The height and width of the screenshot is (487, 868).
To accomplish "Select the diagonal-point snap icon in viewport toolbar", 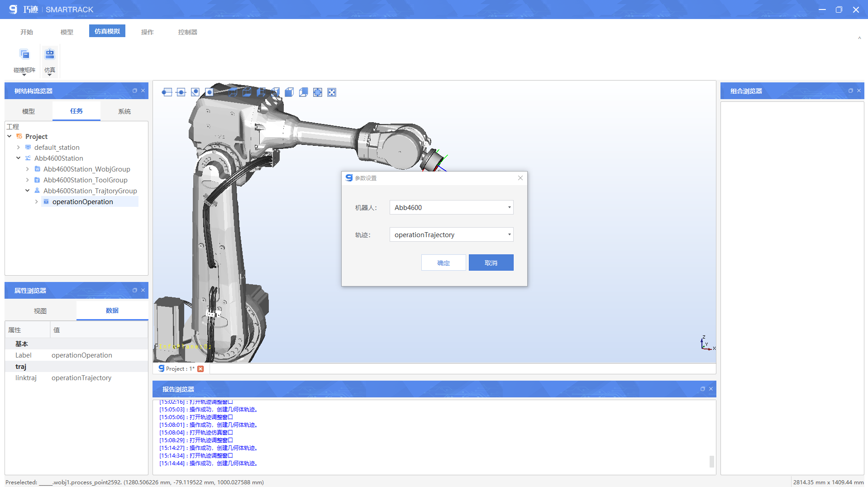I will (195, 92).
